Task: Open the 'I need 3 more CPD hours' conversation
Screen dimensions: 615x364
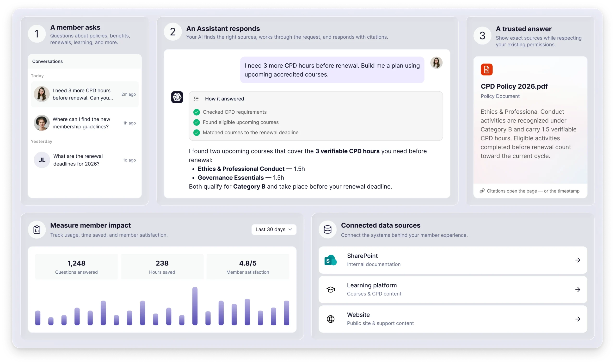Action: click(85, 94)
